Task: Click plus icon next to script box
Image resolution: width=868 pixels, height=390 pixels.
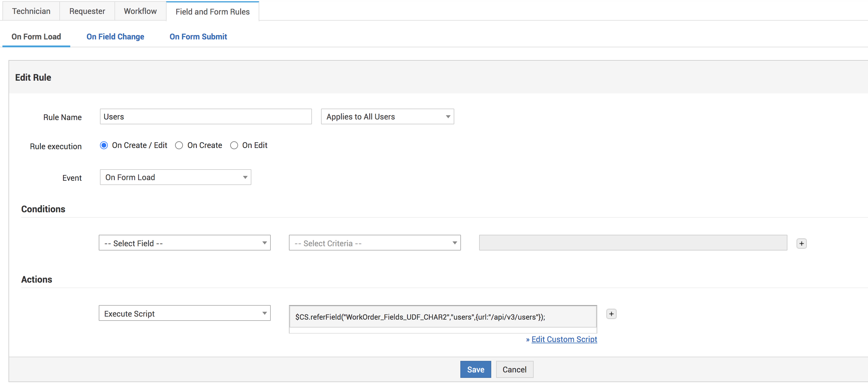Action: pos(611,314)
